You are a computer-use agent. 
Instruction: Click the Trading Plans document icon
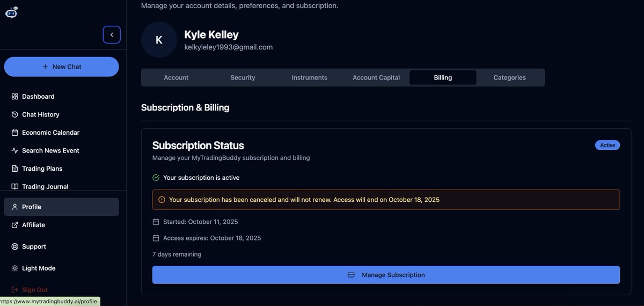(15, 169)
